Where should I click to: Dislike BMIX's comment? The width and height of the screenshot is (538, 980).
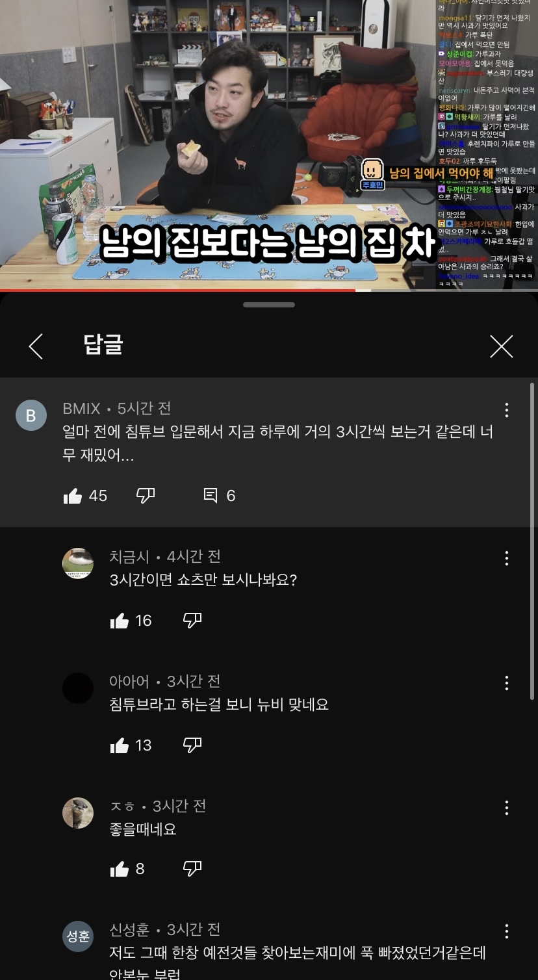(x=146, y=496)
